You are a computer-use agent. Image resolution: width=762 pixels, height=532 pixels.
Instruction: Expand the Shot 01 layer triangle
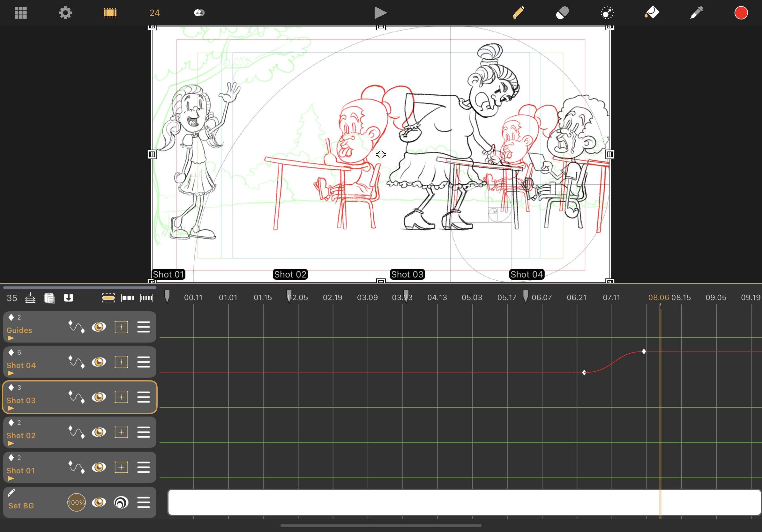click(11, 479)
